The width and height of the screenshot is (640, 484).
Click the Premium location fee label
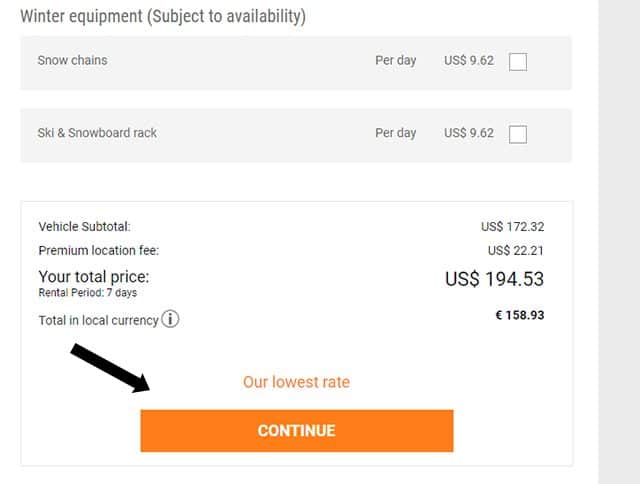coord(98,250)
